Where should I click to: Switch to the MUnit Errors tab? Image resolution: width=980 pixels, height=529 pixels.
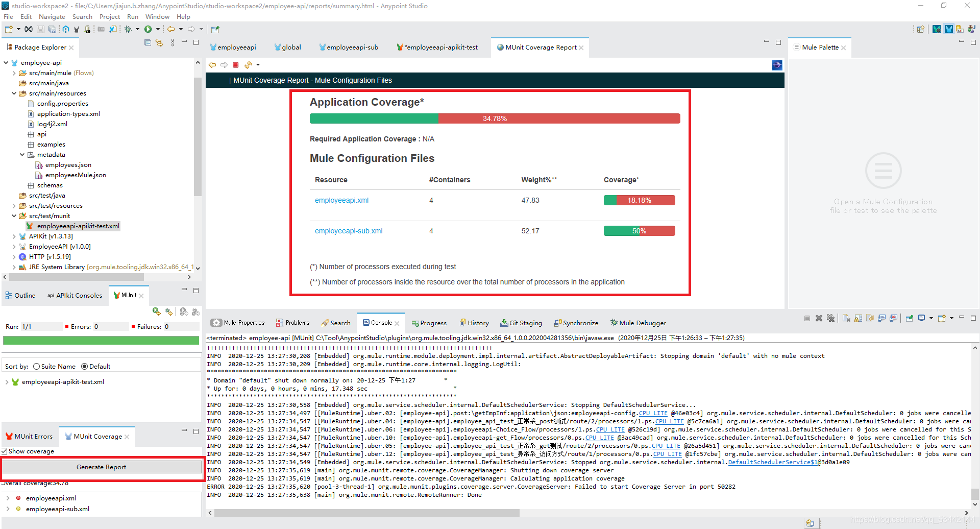pyautogui.click(x=29, y=437)
